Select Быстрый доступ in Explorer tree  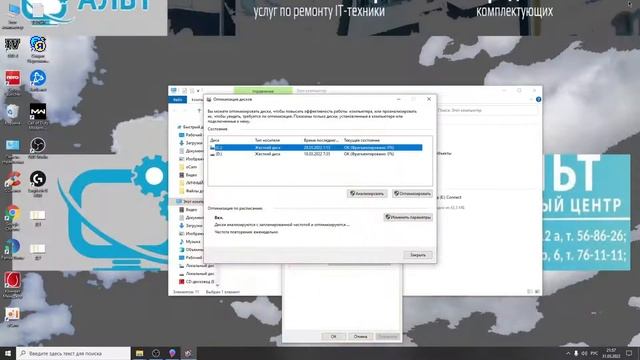(x=190, y=127)
